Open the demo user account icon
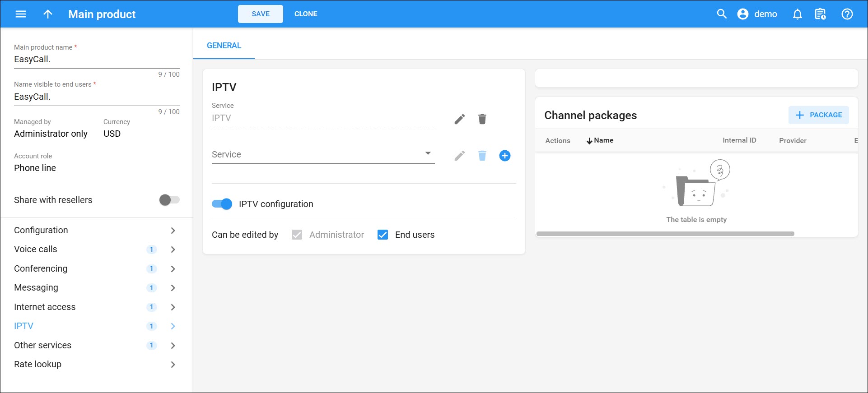The height and width of the screenshot is (393, 868). [x=743, y=14]
